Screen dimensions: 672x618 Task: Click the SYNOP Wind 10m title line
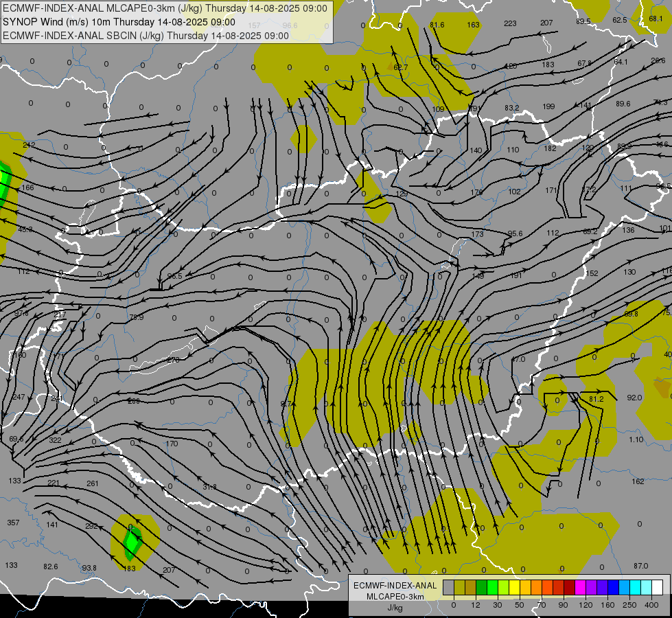pos(119,22)
